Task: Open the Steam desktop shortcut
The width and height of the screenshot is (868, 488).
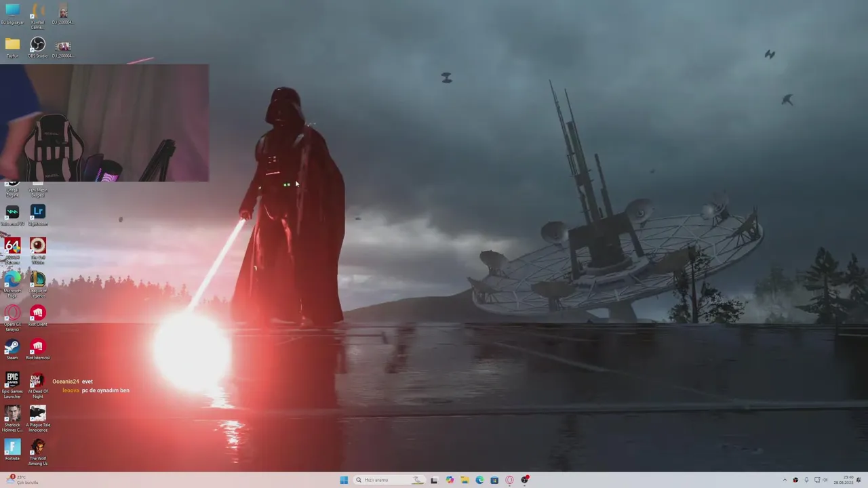Action: (12, 350)
